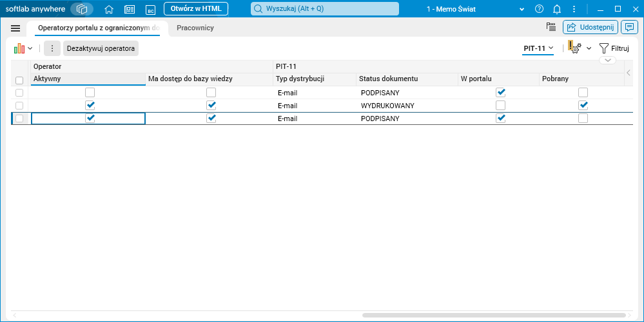Click Otwórz w HTML button
Screen dimensions: 644x322
point(196,8)
